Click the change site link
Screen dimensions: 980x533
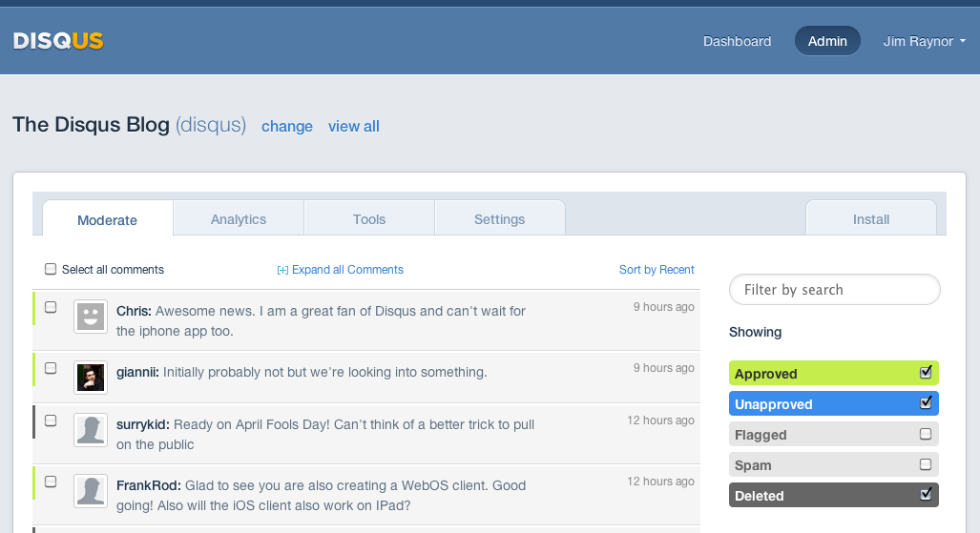[286, 126]
